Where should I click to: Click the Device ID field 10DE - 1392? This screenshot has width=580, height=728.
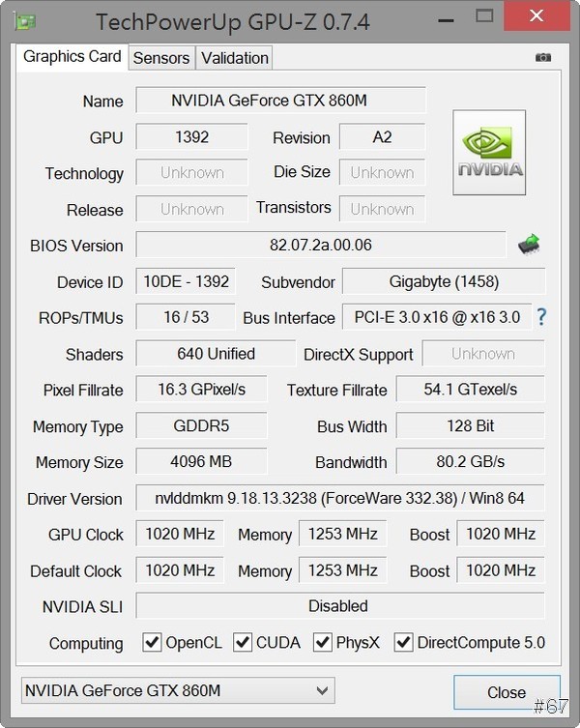186,281
